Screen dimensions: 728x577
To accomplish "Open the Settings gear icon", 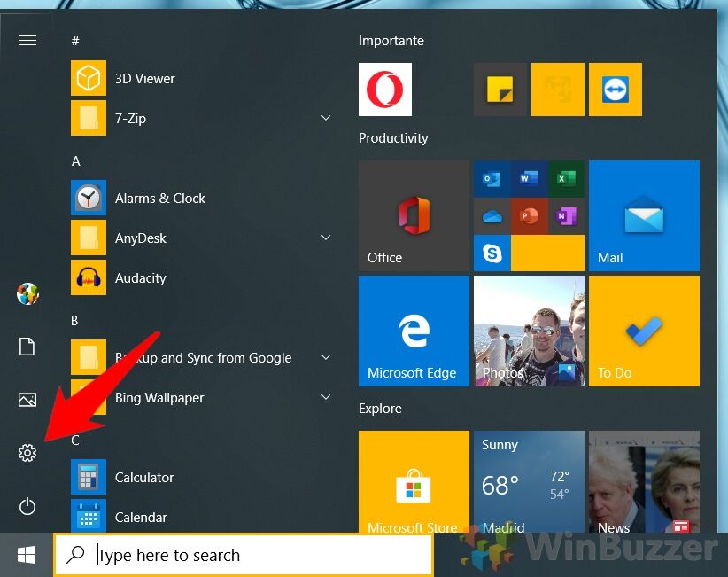I will click(27, 453).
